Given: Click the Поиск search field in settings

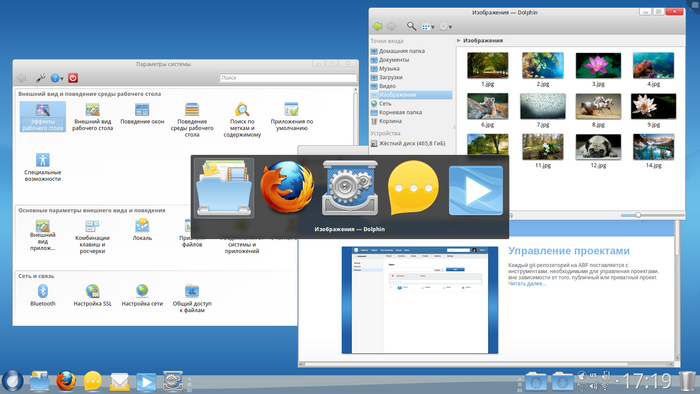Looking at the screenshot, I should (288, 78).
